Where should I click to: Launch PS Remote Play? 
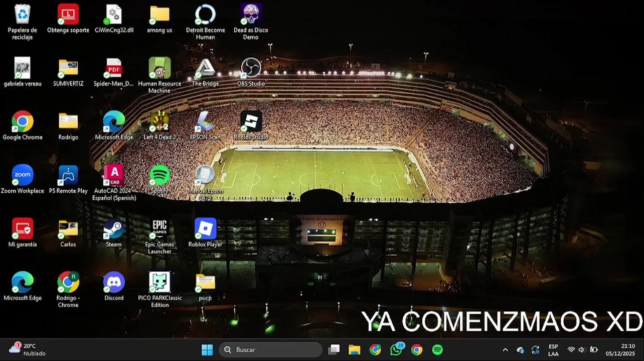point(68,179)
